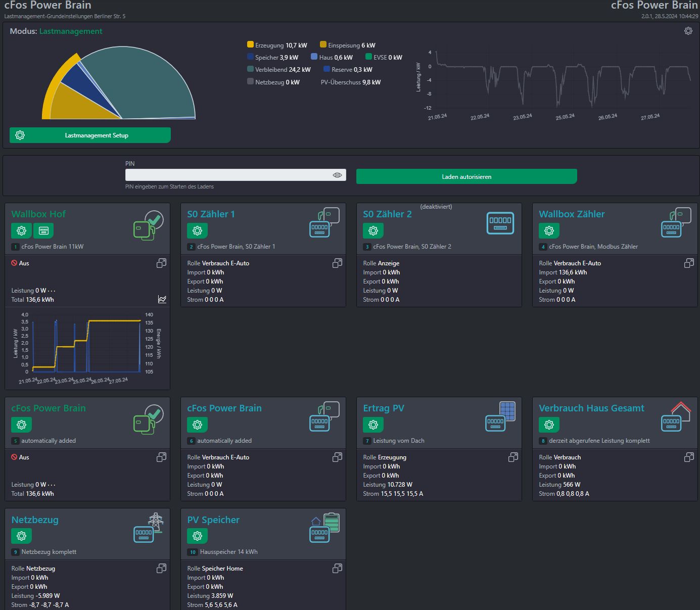Open the Wallbox Hof meter display button
Viewport: 700px width, 610px height.
(43, 230)
